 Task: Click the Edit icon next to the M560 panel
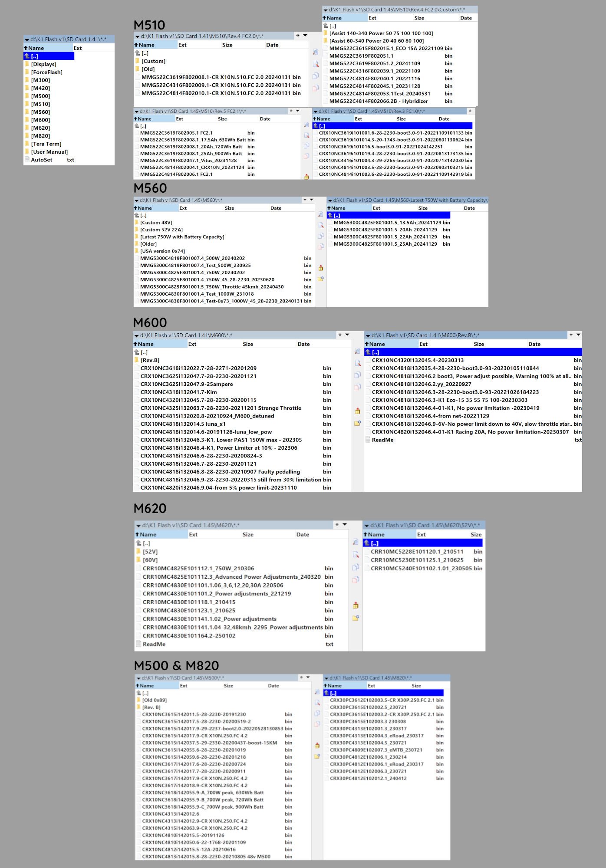(321, 225)
